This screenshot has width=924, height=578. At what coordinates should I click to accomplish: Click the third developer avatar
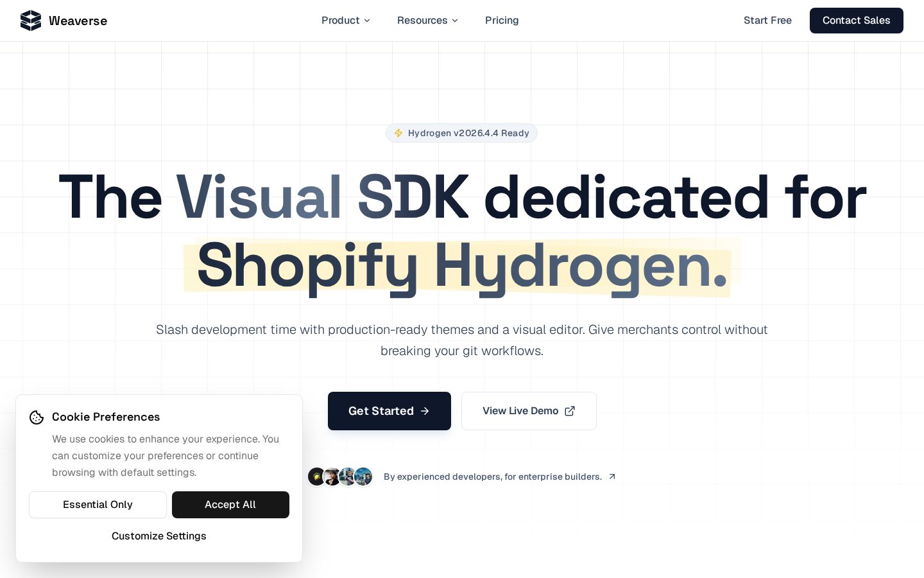pos(347,477)
